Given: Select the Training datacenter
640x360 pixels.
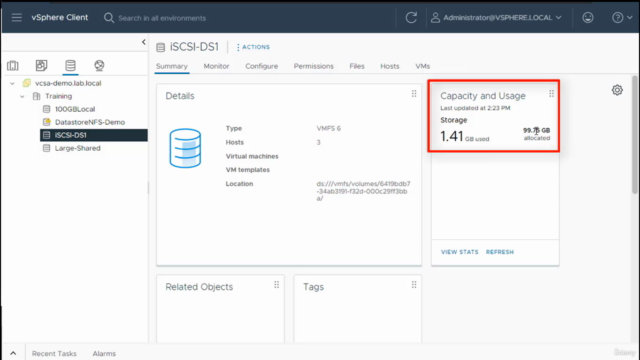Looking at the screenshot, I should [58, 96].
